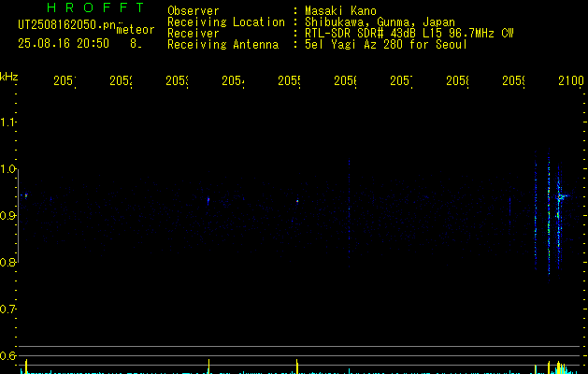Image resolution: width=588 pixels, height=374 pixels.
Task: Click the meteor echo near 2055 marker
Action: click(x=297, y=201)
